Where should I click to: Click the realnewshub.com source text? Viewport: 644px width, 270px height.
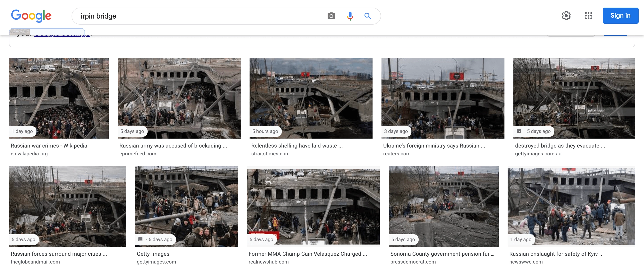[269, 262]
